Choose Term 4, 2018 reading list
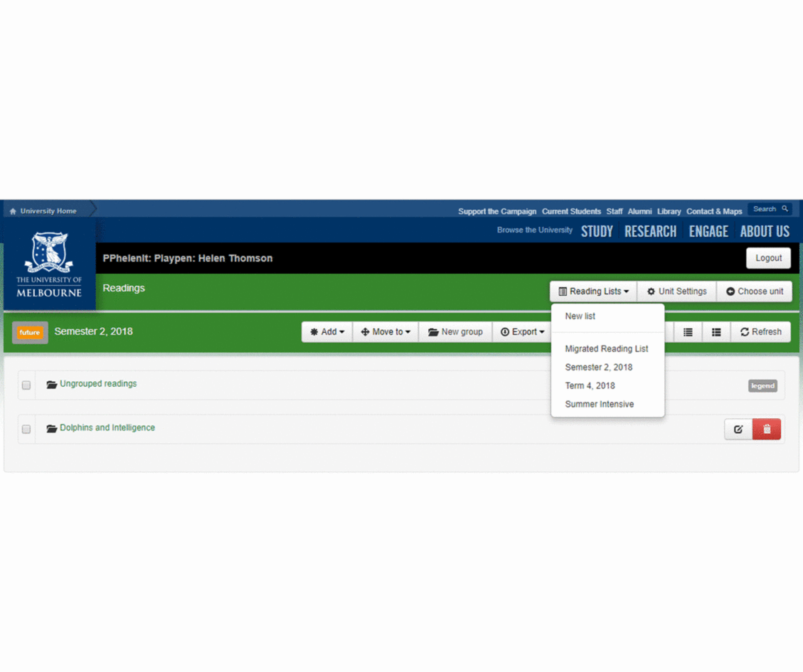This screenshot has width=803, height=672. pos(590,385)
